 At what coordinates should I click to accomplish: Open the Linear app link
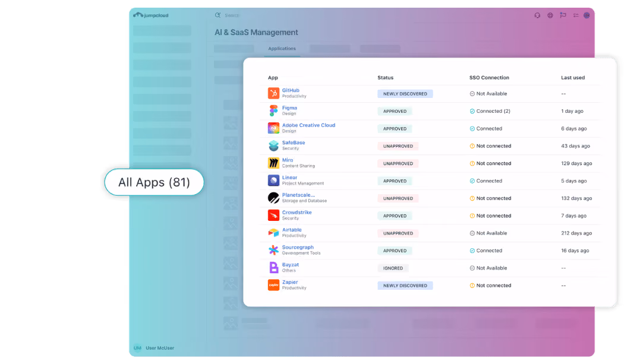coord(289,178)
